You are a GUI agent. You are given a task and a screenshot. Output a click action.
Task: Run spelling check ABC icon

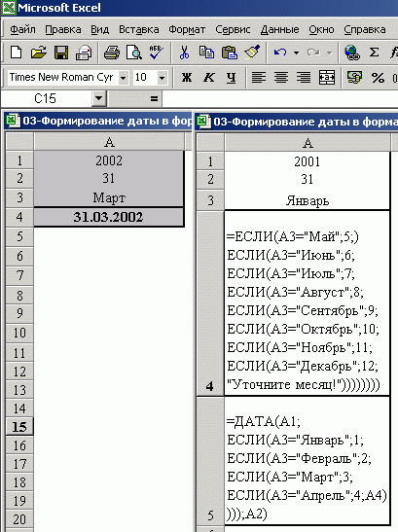tap(156, 53)
